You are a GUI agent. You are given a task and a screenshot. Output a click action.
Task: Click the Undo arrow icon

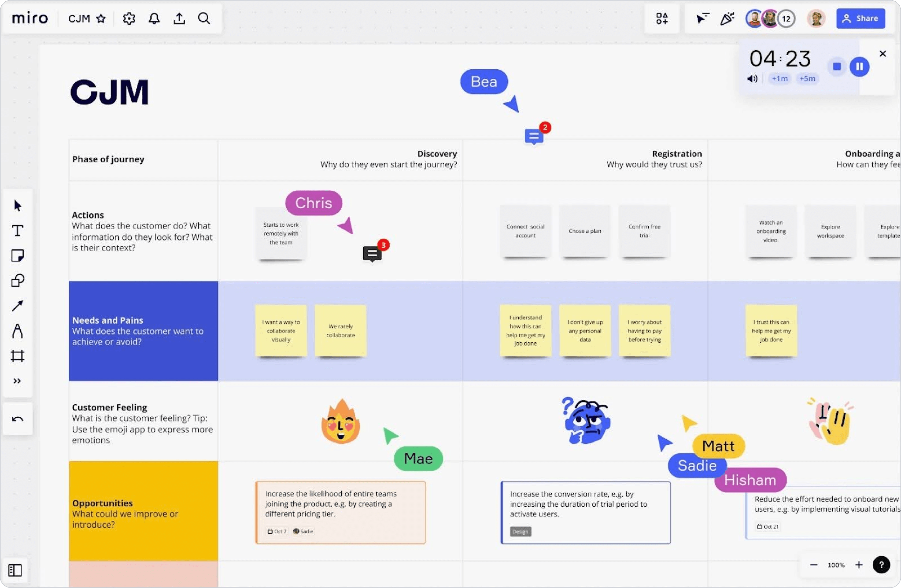tap(17, 419)
